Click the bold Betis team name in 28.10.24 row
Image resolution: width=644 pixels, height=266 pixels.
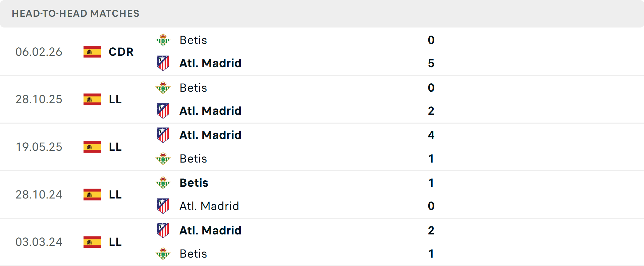[194, 183]
